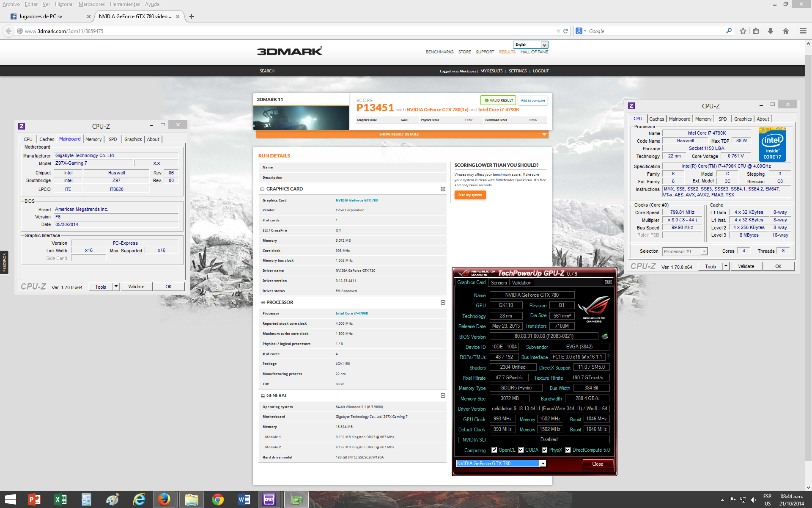The height and width of the screenshot is (508, 812).
Task: Open search engine selector dropdown
Action: tap(581, 31)
